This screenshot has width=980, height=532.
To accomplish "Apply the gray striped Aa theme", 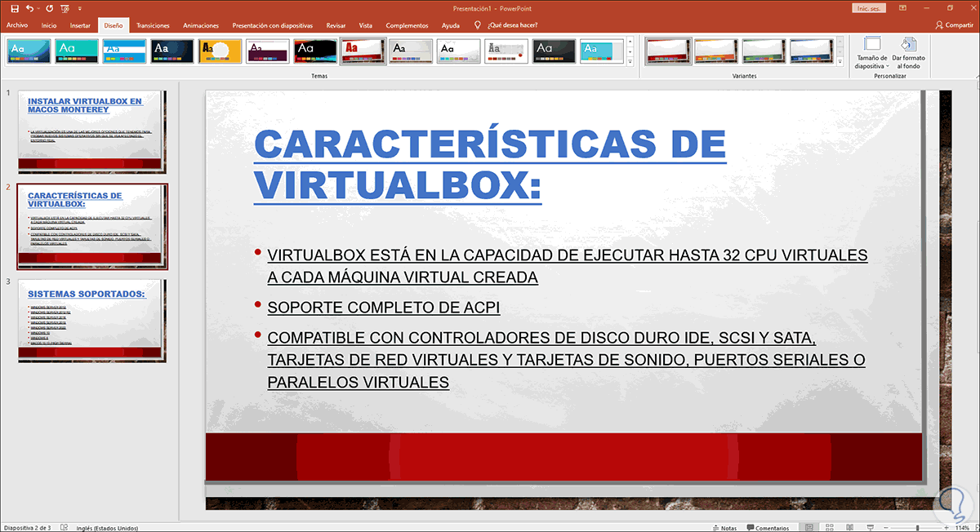I will pos(506,51).
